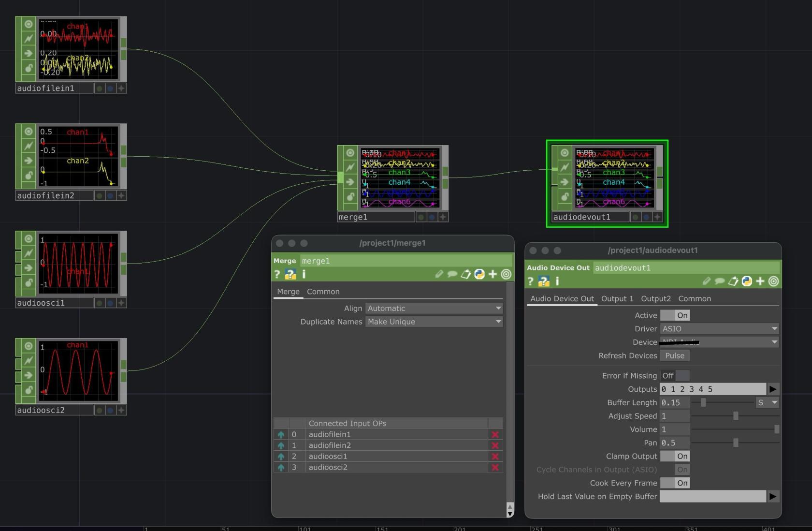Open Driver dropdown showing ASIO
The width and height of the screenshot is (812, 531).
pyautogui.click(x=720, y=329)
